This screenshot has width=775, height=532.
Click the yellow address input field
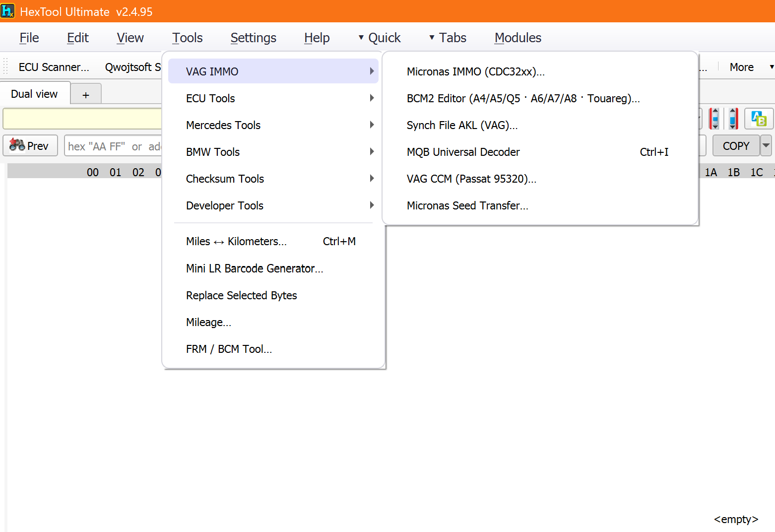(82, 119)
